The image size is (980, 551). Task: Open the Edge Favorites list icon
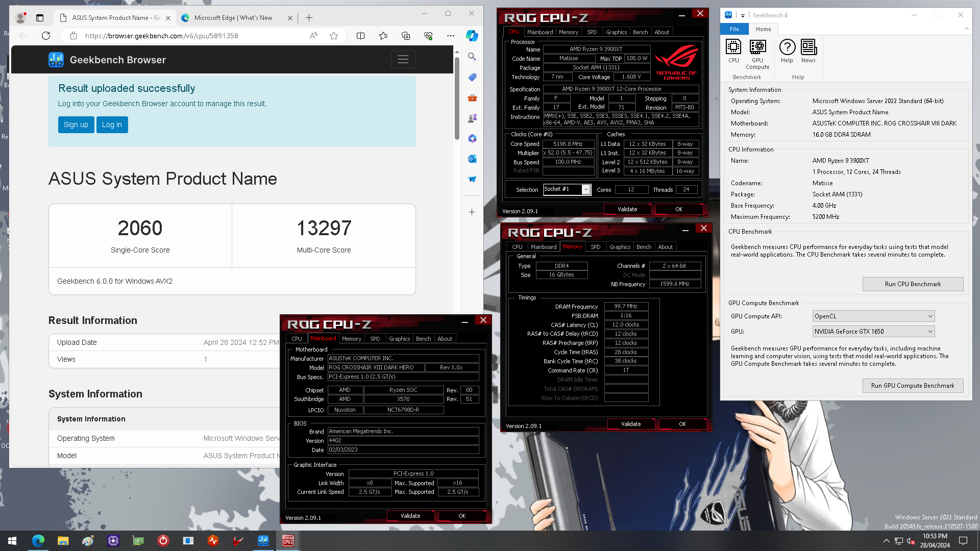pyautogui.click(x=383, y=36)
